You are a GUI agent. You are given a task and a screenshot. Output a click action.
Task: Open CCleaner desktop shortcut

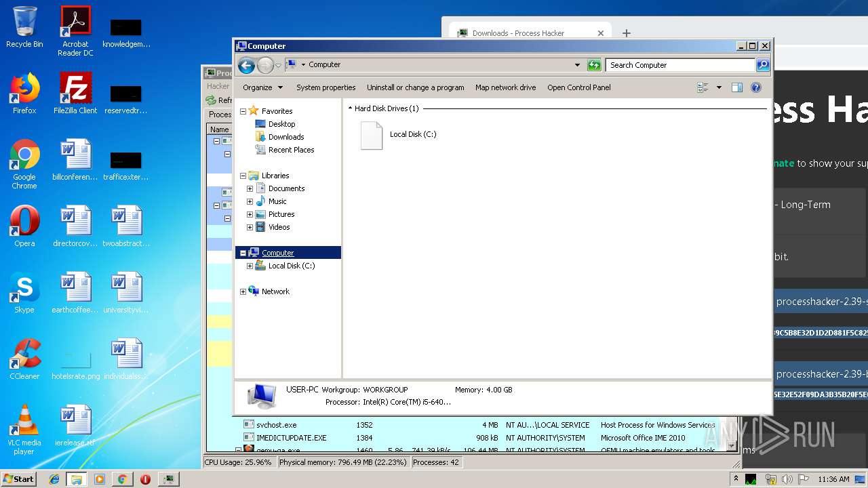coord(24,359)
